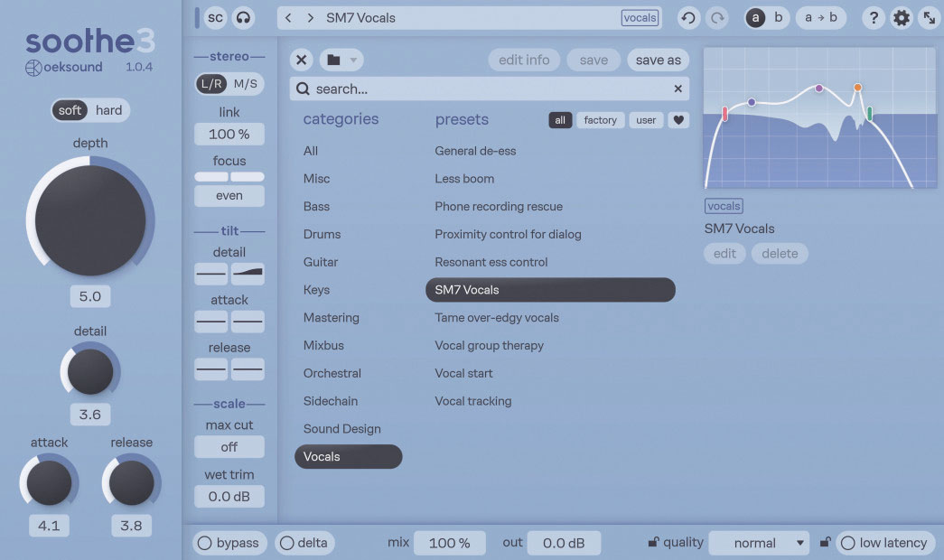Show user presets filter tab

pyautogui.click(x=646, y=120)
